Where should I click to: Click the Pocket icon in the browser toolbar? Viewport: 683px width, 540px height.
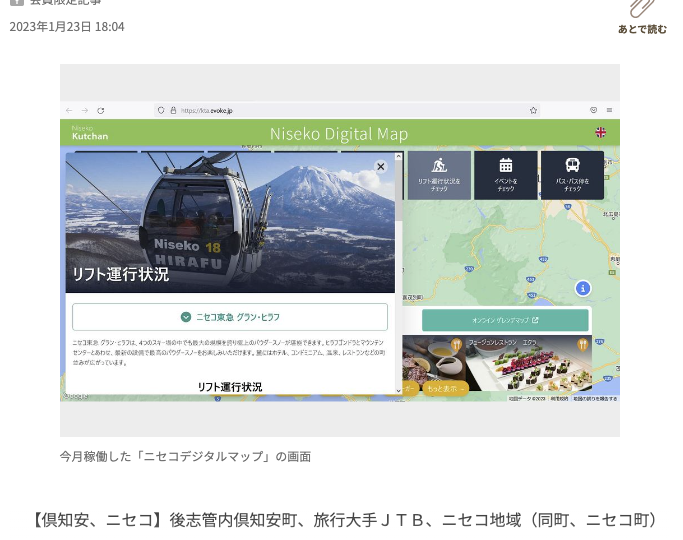pos(593,110)
